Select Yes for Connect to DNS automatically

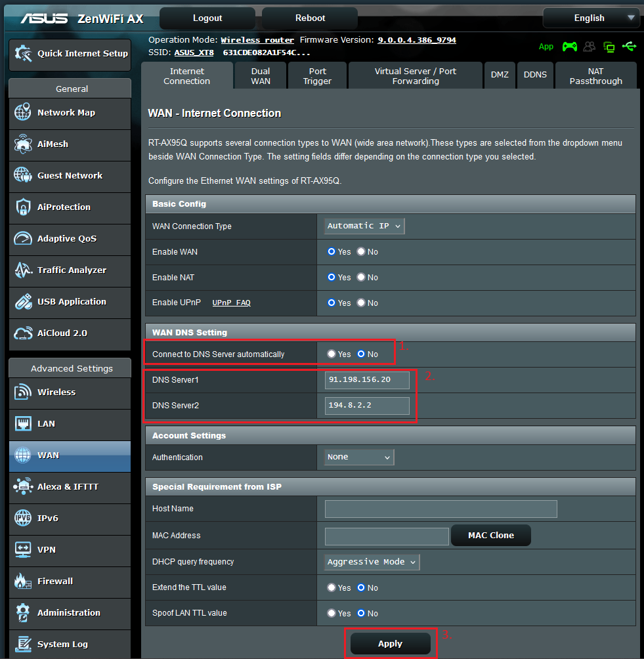pyautogui.click(x=332, y=354)
